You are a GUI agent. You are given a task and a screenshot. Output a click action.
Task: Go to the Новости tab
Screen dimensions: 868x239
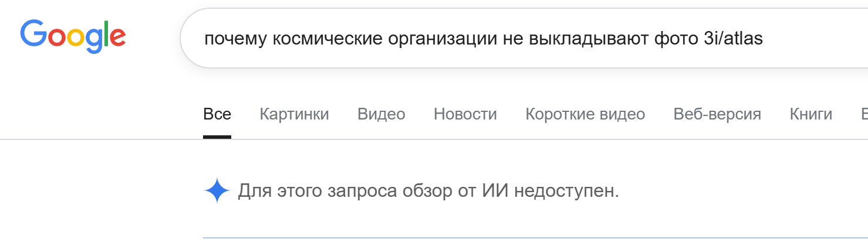465,114
